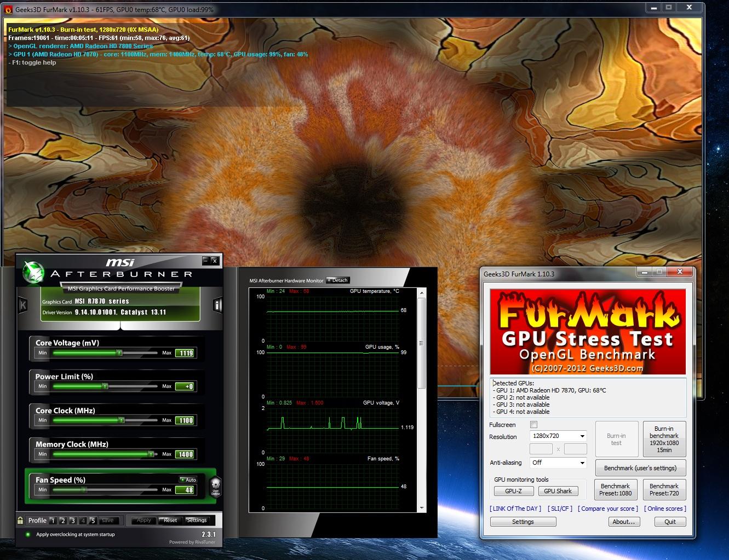This screenshot has height=560, width=729.
Task: Click FurMark flame icon in render window title
Action: [x=8, y=9]
